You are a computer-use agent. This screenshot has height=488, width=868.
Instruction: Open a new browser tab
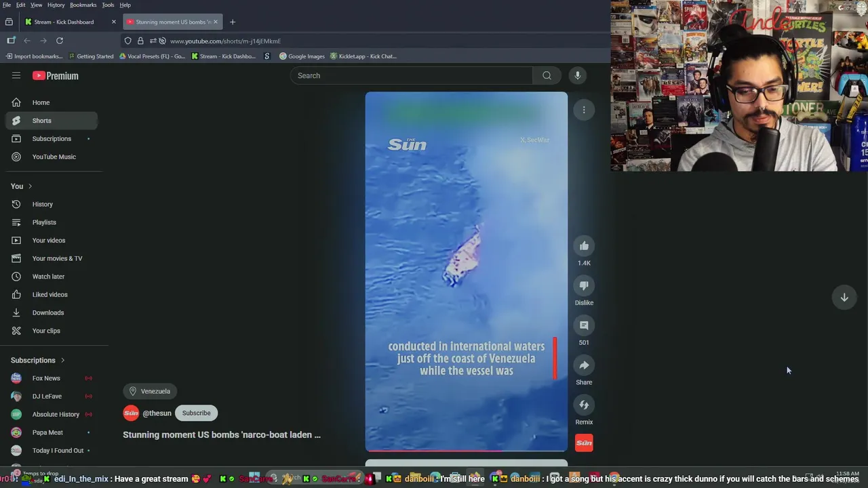[233, 22]
